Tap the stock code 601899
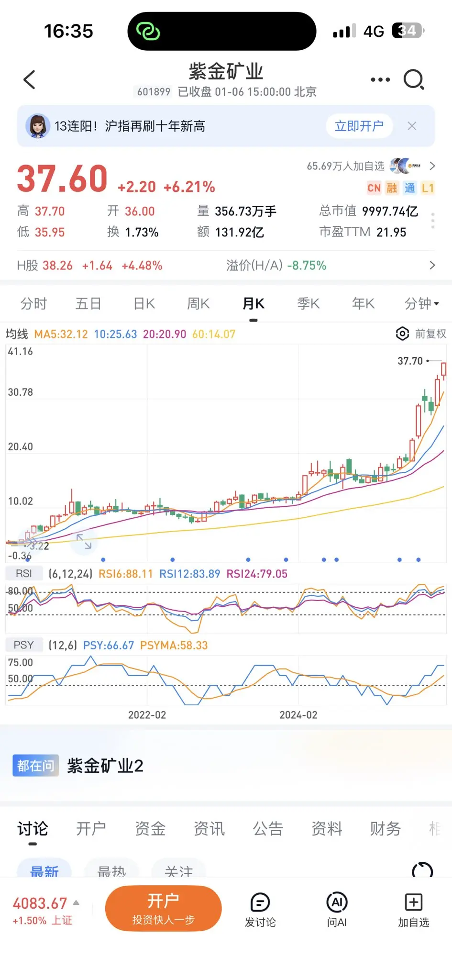Viewport: 452px width, 980px height. [x=154, y=91]
